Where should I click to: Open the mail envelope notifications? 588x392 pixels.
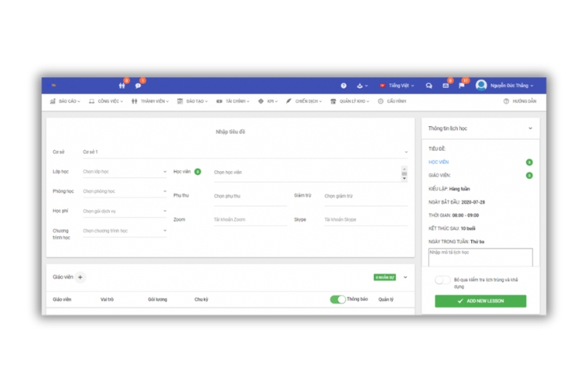(445, 85)
